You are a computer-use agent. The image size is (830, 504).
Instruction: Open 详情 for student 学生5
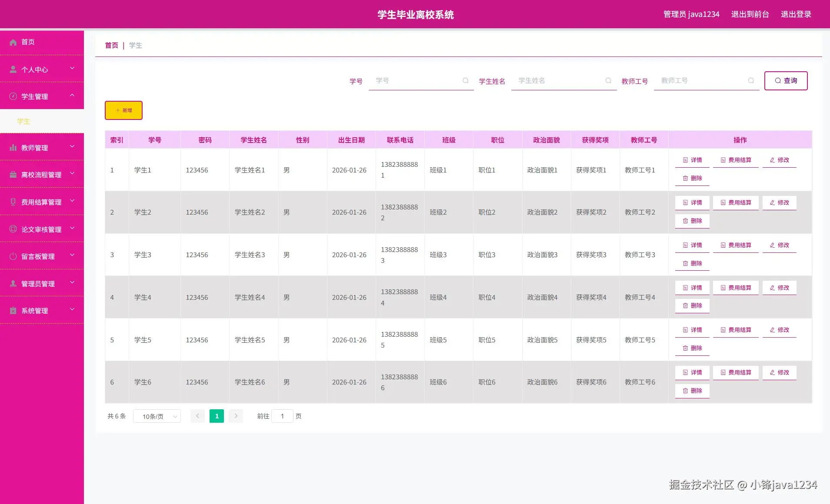coord(692,330)
